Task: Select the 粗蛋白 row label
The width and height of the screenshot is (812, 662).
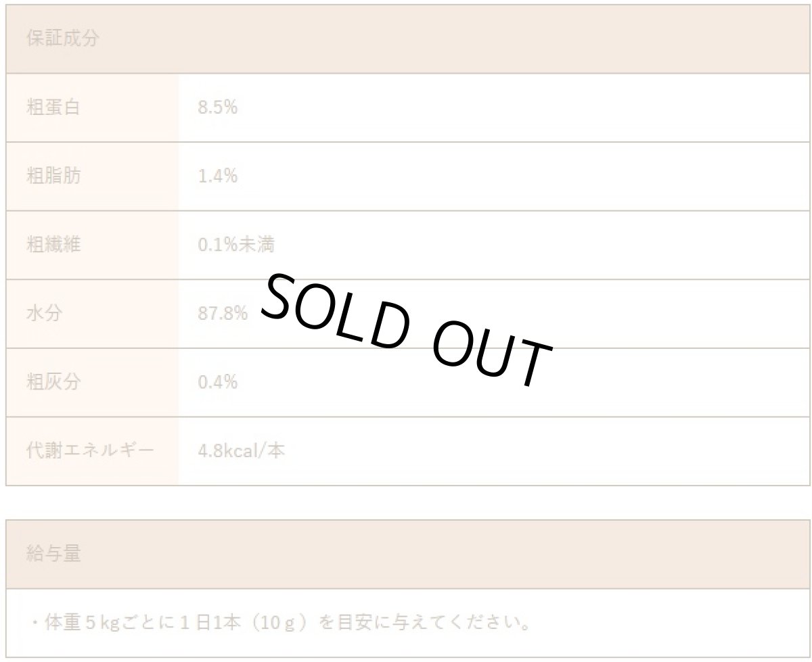Action: pos(53,108)
